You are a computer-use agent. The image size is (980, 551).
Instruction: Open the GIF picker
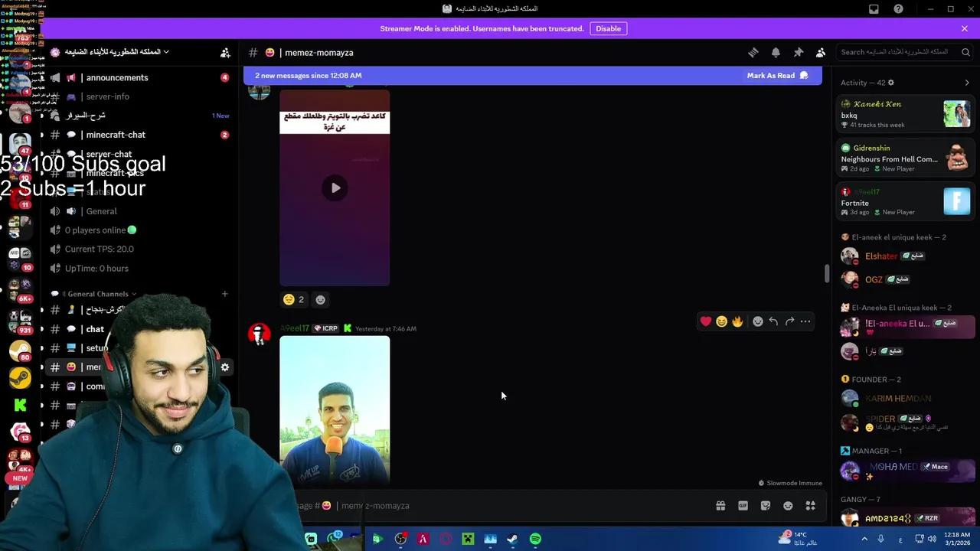point(743,506)
